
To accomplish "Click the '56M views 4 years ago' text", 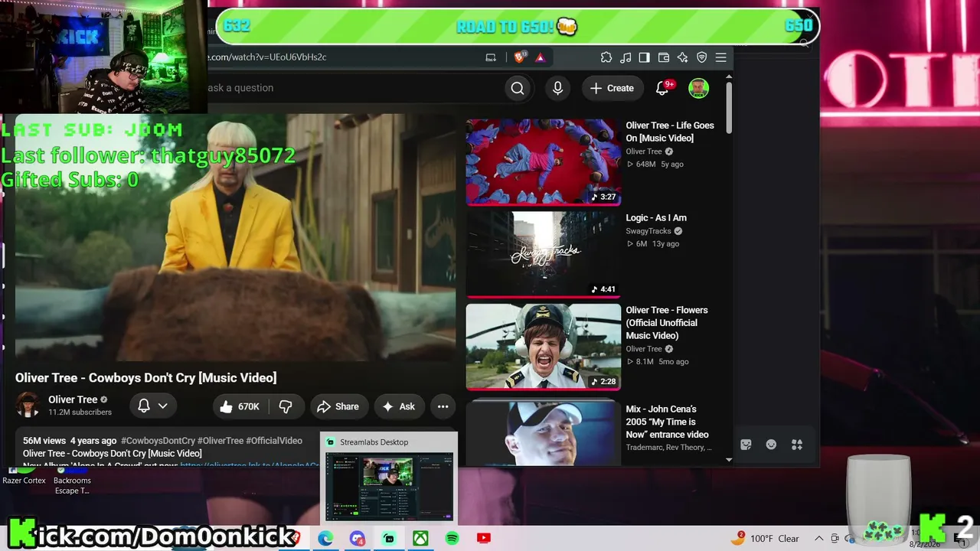I will (x=70, y=441).
